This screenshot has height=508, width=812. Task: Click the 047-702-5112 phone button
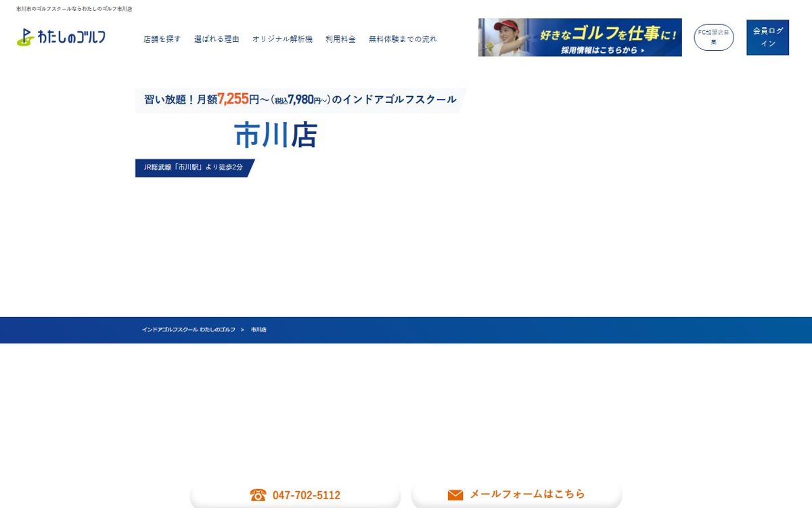pos(296,495)
